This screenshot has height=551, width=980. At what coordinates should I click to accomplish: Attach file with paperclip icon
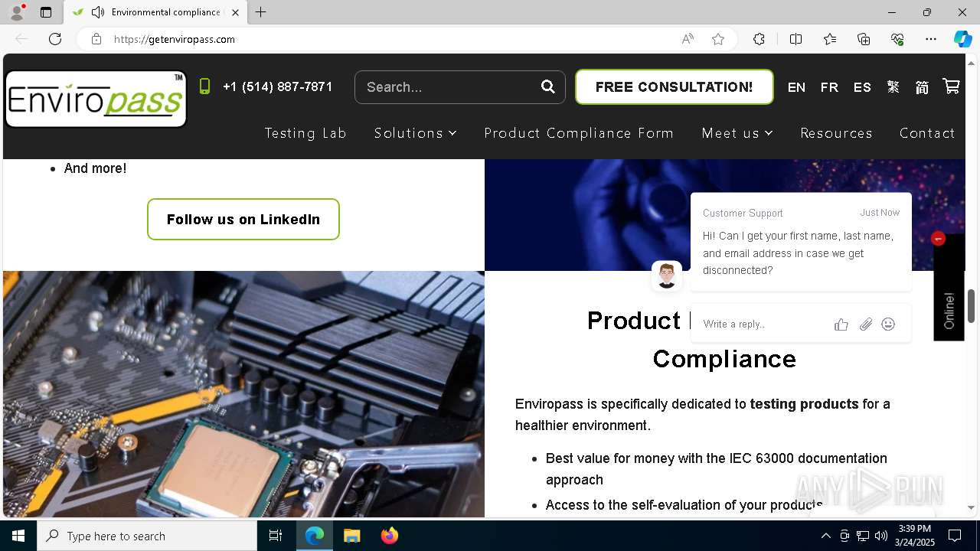point(865,324)
